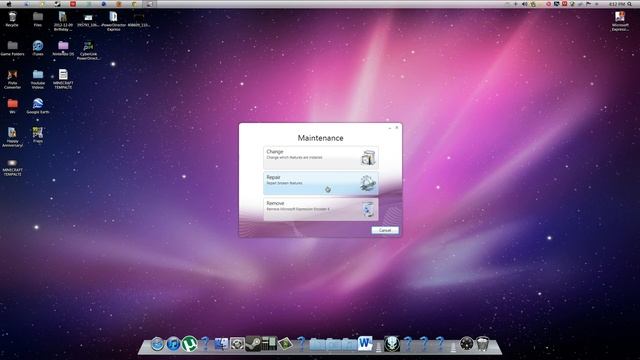This screenshot has height=360, width=640.
Task: Launch Fraps from desktop icon
Action: (x=38, y=135)
